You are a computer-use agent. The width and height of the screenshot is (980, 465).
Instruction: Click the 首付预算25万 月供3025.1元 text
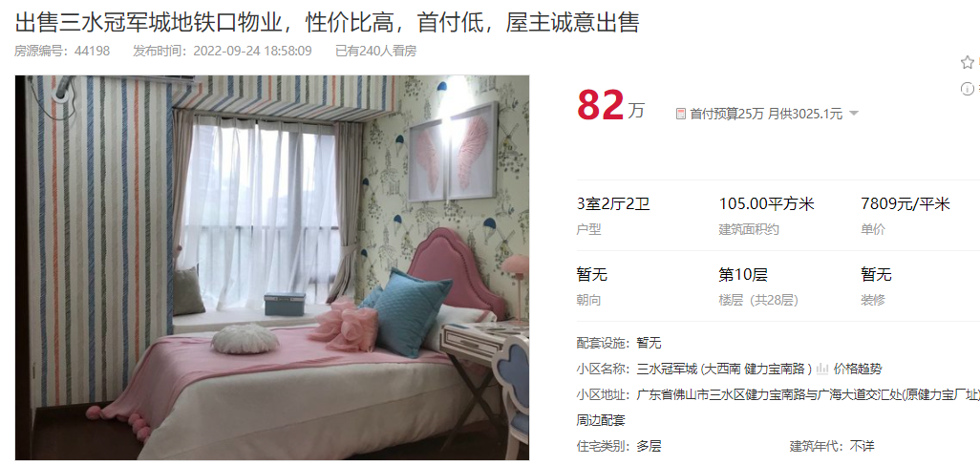point(766,114)
